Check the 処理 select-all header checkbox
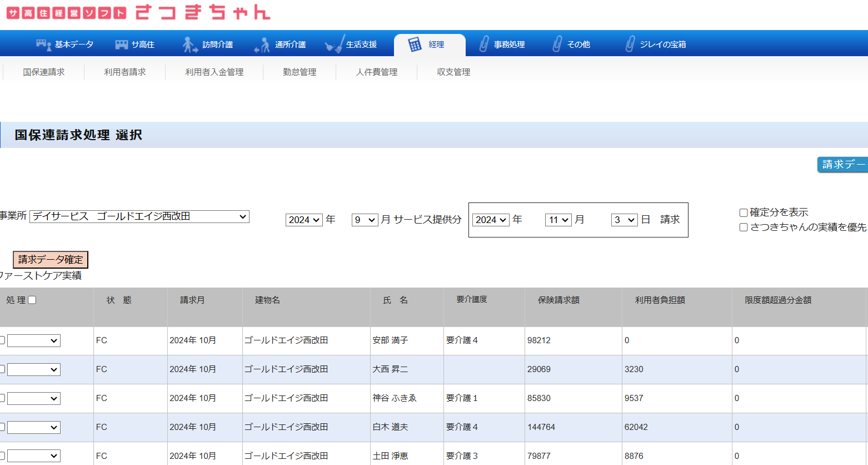868x465 pixels. pyautogui.click(x=32, y=300)
